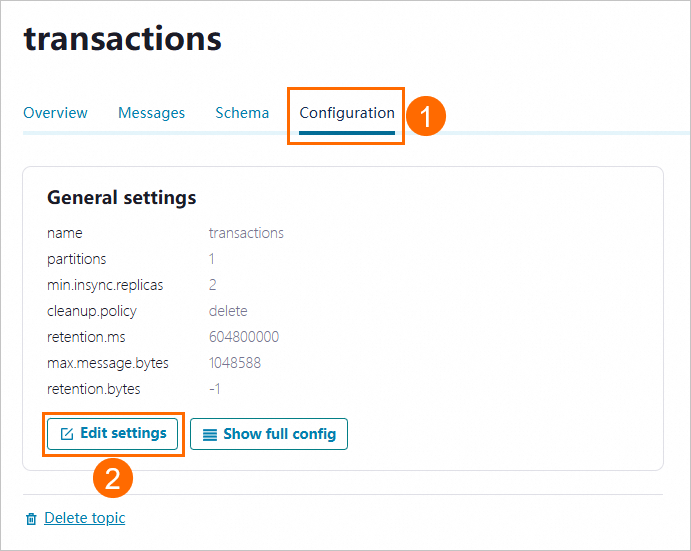Click the max.message.bytes value '1048588'
The image size is (691, 551).
pos(234,363)
